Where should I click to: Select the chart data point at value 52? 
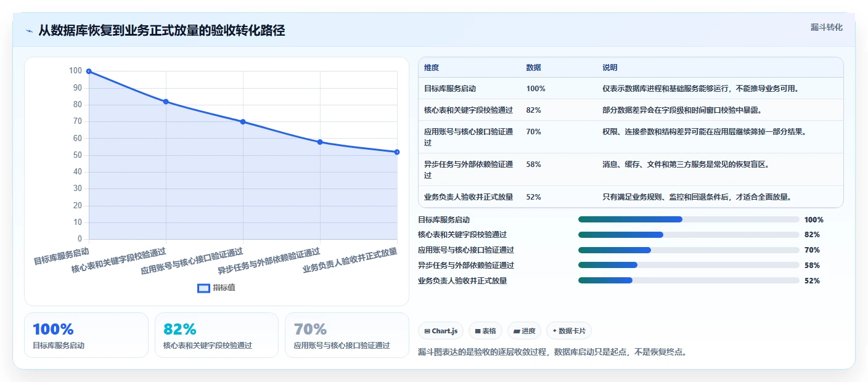[x=397, y=152]
